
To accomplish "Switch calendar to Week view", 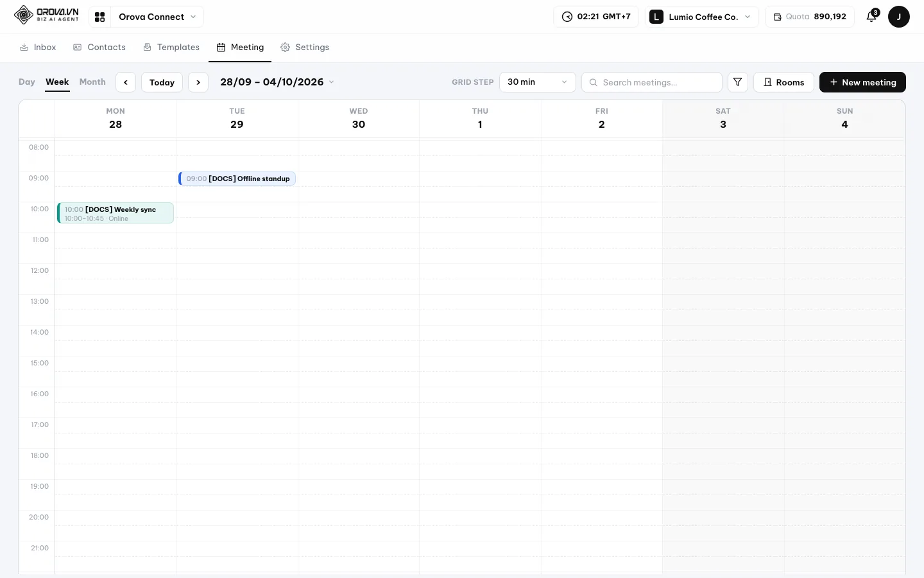I will [57, 82].
